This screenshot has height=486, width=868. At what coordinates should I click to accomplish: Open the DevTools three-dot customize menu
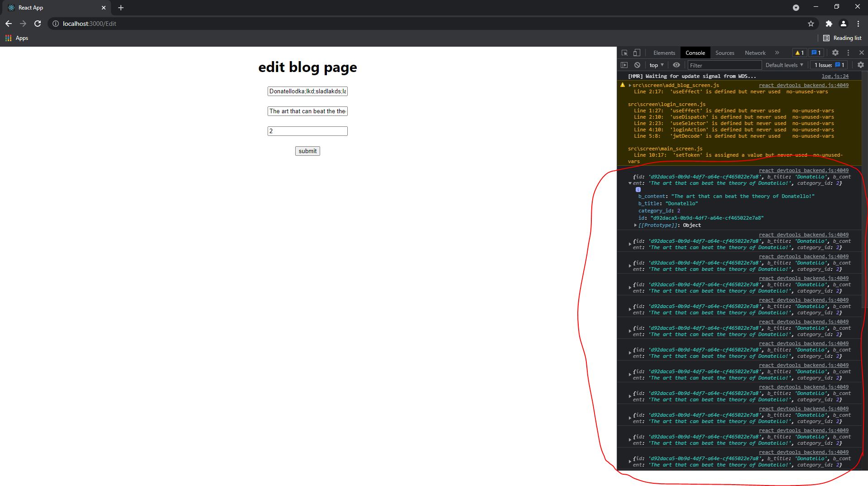(848, 53)
